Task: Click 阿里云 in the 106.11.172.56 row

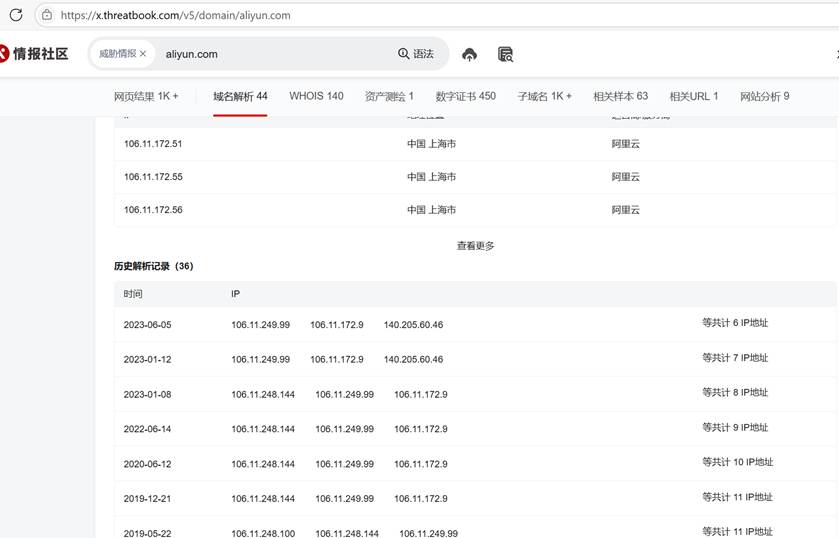Action: pyautogui.click(x=626, y=210)
